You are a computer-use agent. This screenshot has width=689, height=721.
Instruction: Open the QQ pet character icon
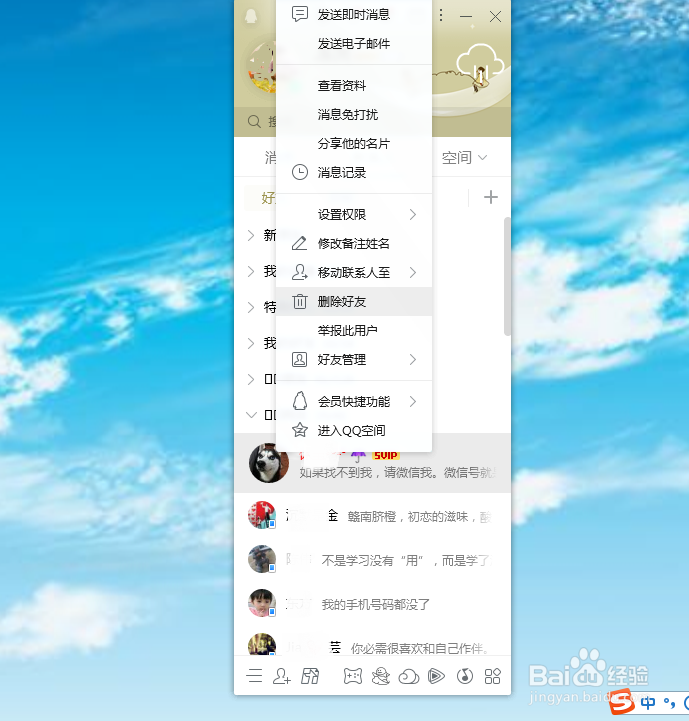pyautogui.click(x=381, y=676)
